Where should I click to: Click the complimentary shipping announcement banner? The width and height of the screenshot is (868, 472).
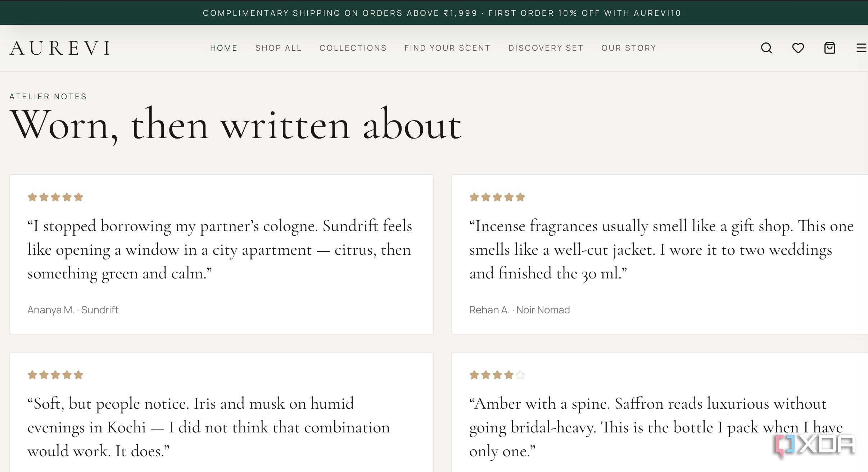(434, 13)
